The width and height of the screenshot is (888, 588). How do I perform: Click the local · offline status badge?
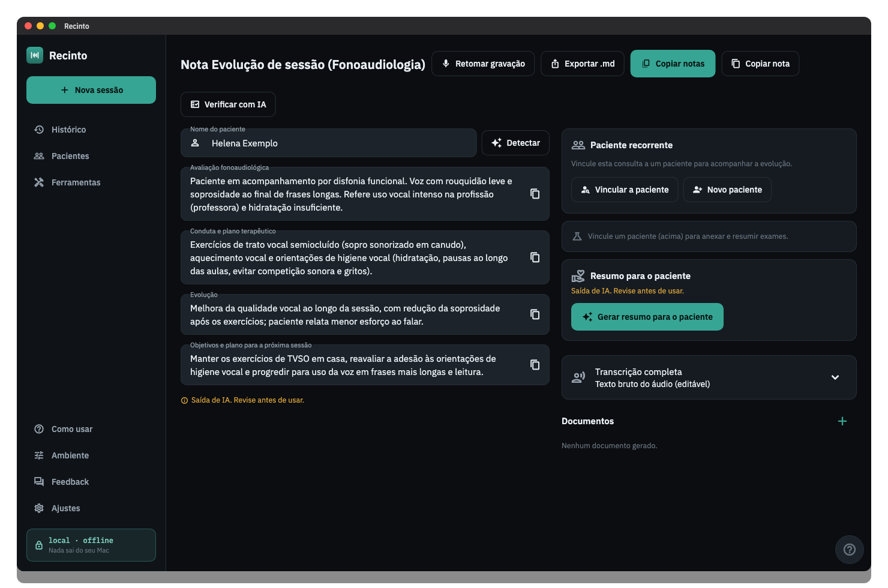[91, 545]
